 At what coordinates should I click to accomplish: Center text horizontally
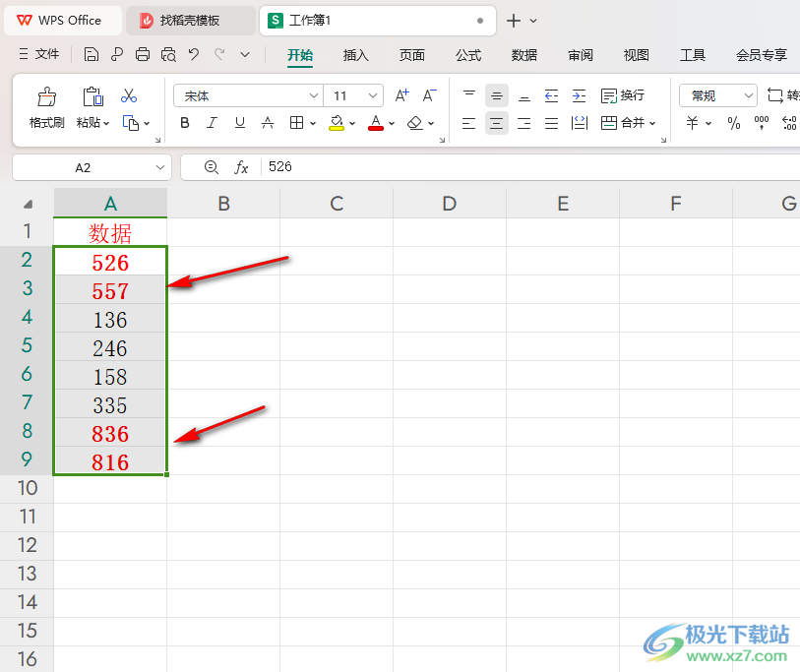coord(496,123)
